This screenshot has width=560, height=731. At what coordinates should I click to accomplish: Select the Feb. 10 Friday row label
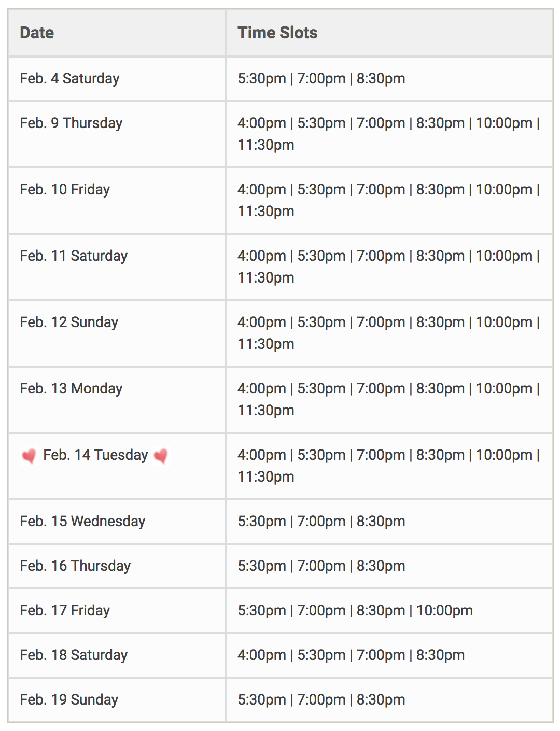click(65, 190)
